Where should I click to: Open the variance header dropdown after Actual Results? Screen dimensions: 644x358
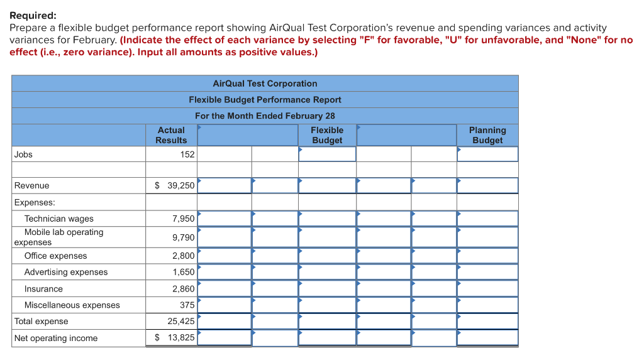[x=248, y=135]
